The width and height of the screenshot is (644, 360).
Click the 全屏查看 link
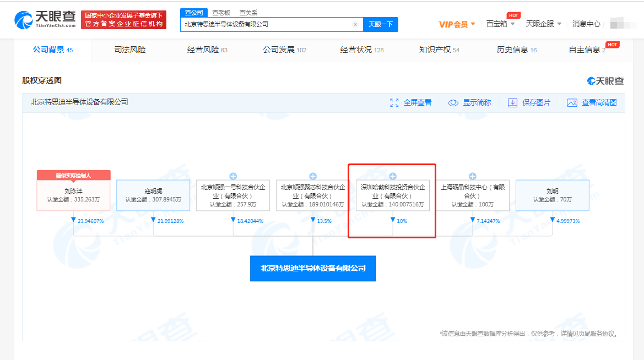(417, 102)
